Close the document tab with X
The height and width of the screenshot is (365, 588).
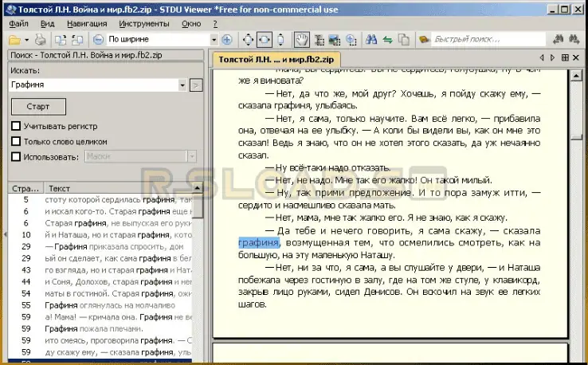coord(576,57)
